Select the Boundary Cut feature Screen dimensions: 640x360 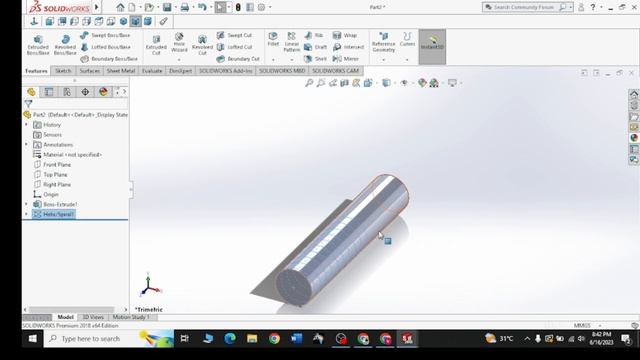(238, 59)
